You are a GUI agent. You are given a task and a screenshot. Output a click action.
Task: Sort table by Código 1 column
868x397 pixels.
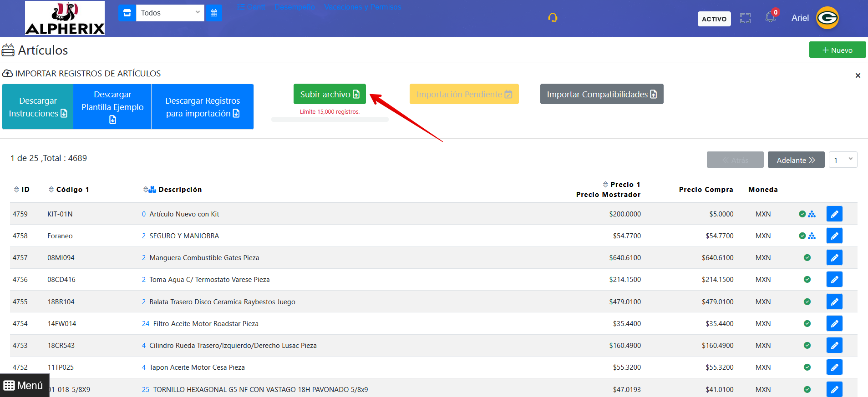click(x=69, y=190)
